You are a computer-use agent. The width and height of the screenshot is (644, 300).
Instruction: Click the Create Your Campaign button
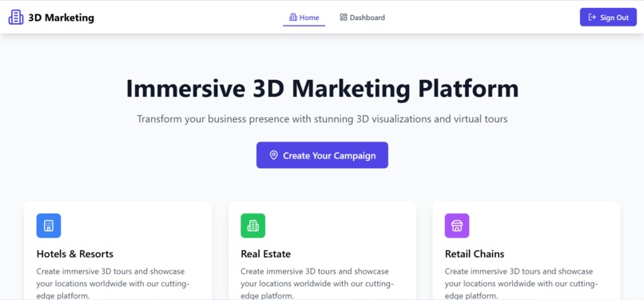322,155
